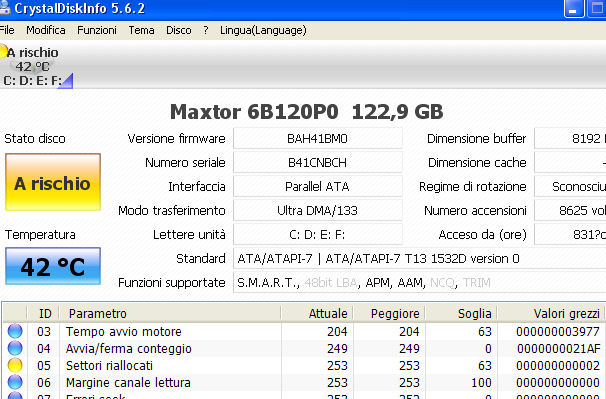The height and width of the screenshot is (399, 606).
Task: Click the Soglia column header
Action: pyautogui.click(x=461, y=313)
